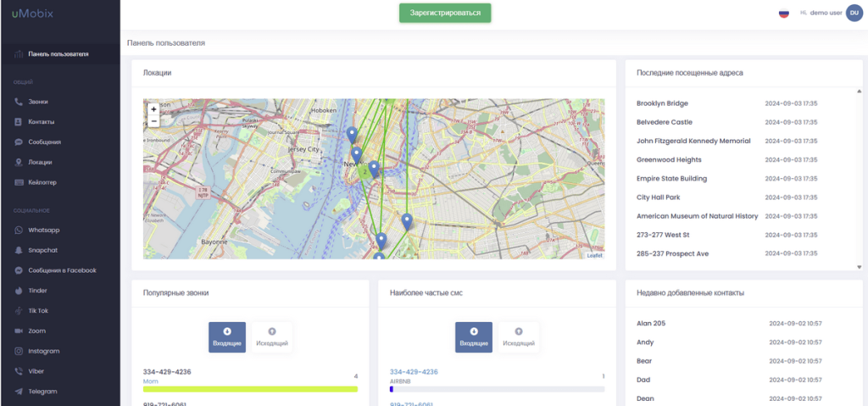Open Локации in the sidebar menu

tap(40, 162)
